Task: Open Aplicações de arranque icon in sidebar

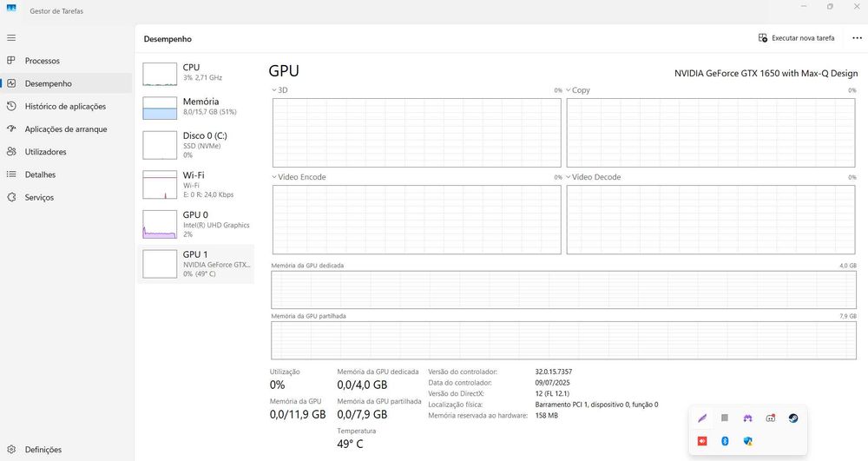Action: point(11,128)
